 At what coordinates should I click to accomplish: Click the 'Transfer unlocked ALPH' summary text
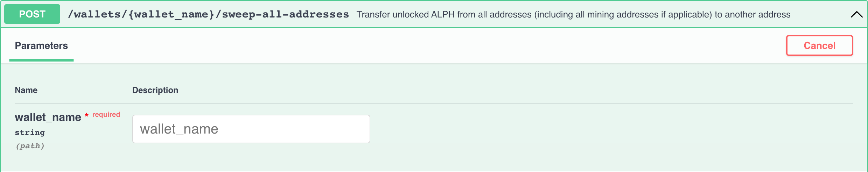pyautogui.click(x=573, y=14)
